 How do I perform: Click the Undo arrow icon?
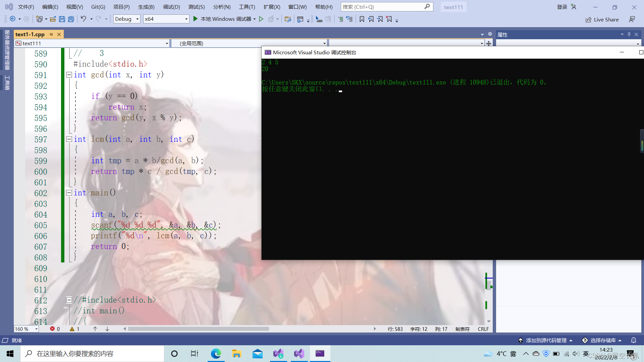point(83,19)
